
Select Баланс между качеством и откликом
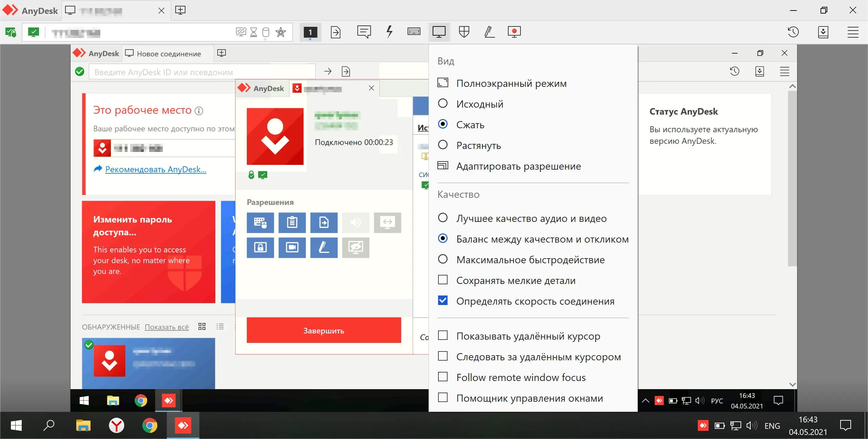click(533, 239)
